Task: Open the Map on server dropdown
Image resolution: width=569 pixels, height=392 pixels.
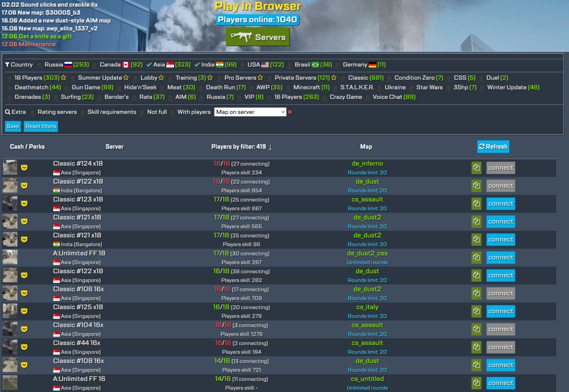Action: [x=250, y=112]
